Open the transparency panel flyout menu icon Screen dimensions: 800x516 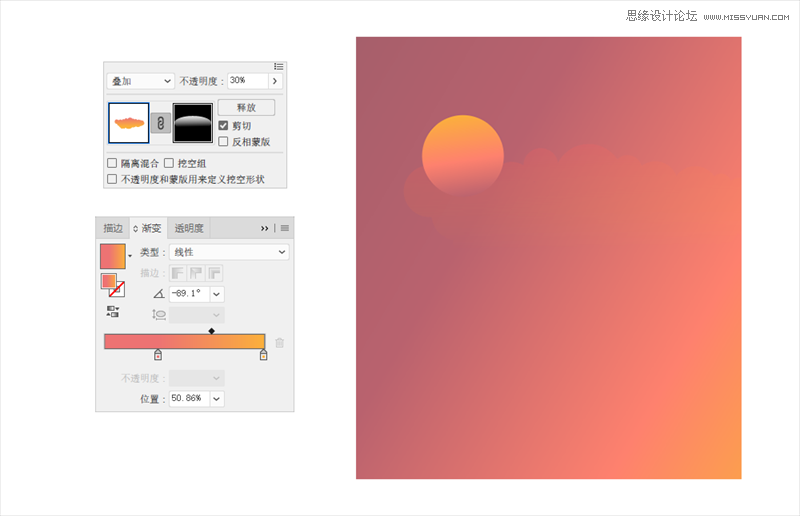coord(279,67)
